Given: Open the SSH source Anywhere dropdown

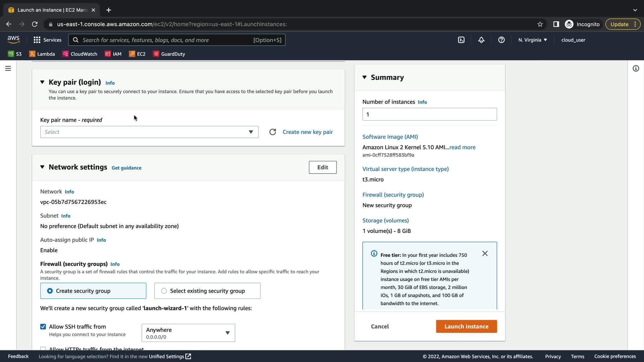Looking at the screenshot, I should (x=188, y=333).
